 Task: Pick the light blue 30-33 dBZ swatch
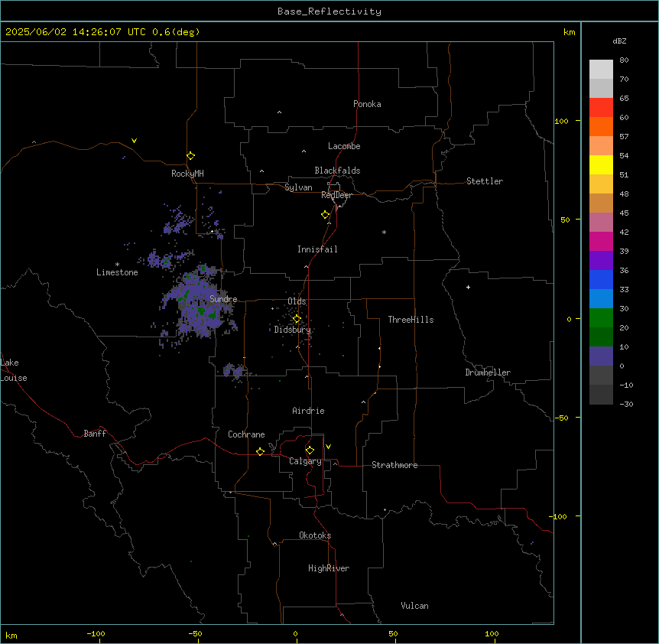click(601, 299)
